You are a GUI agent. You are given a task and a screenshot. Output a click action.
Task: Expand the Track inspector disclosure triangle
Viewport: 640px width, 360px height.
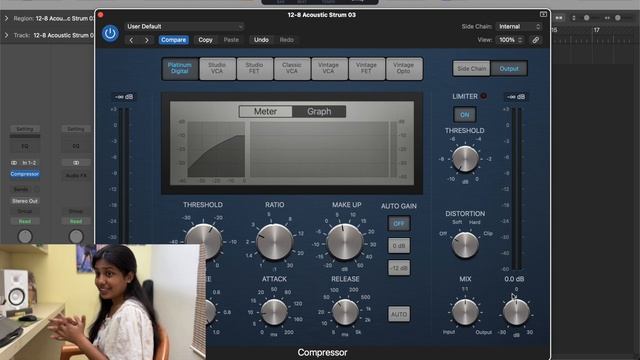coord(6,36)
